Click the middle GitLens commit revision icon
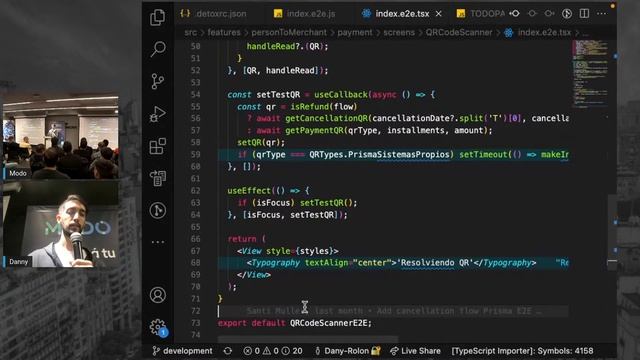This screenshot has width=640, height=360. tap(532, 13)
